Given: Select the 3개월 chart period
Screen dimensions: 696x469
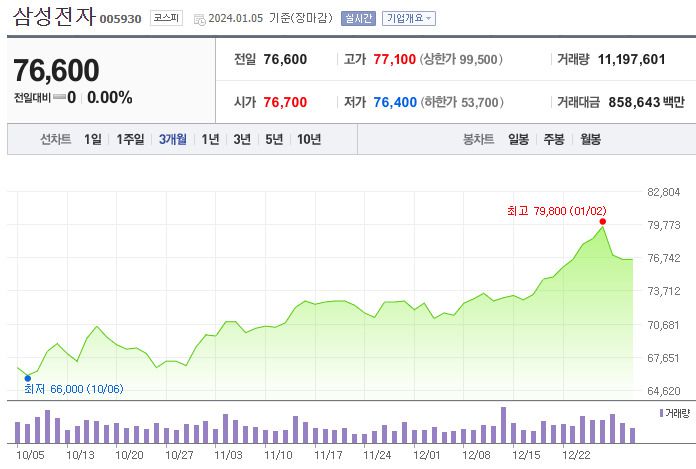Looking at the screenshot, I should point(172,139).
